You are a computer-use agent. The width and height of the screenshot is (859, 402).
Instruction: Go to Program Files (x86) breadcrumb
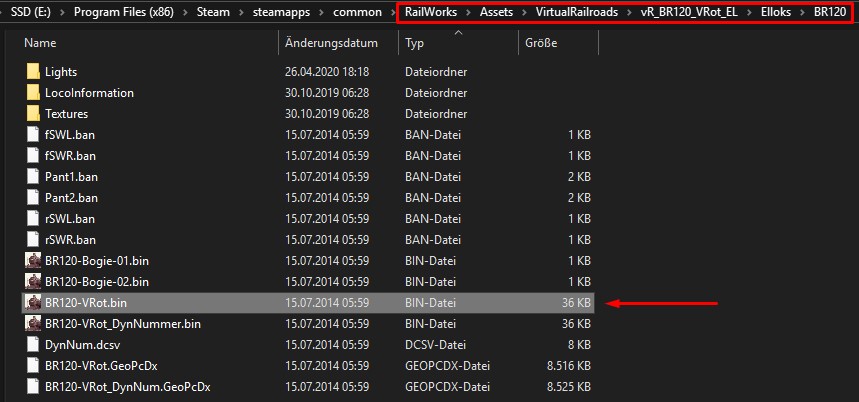(123, 12)
